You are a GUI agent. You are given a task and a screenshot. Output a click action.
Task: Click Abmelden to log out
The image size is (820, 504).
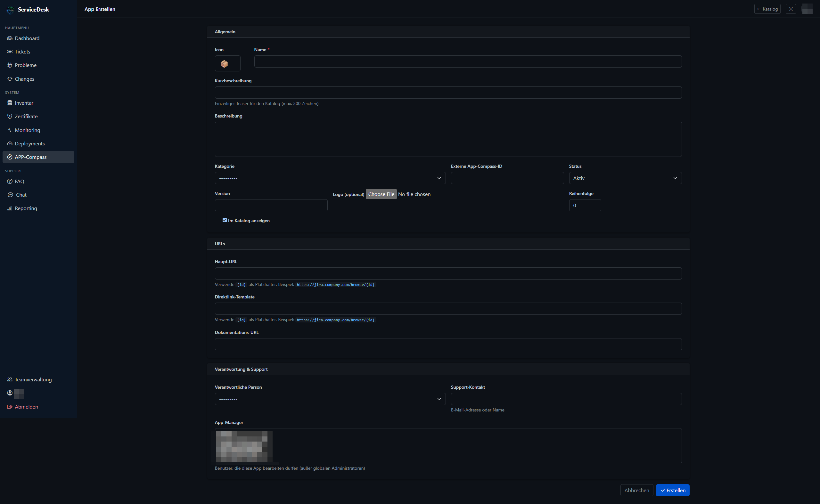point(38,407)
